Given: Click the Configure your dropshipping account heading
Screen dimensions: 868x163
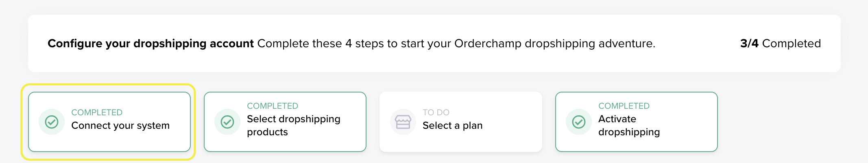Looking at the screenshot, I should [x=150, y=44].
